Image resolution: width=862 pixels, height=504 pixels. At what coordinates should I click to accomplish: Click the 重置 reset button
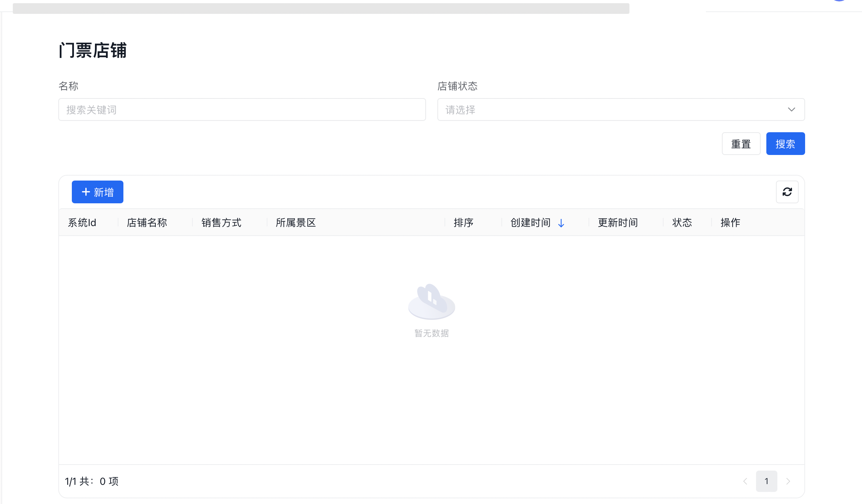[741, 144]
